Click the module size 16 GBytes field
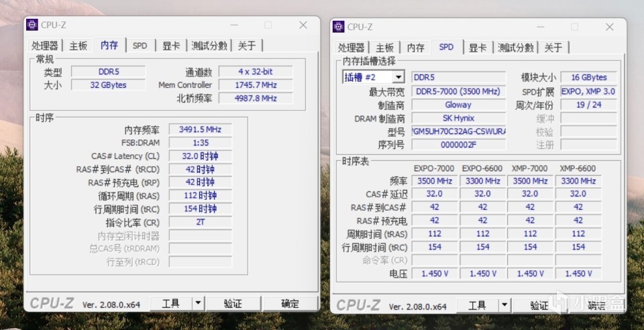This screenshot has height=330, width=644. (x=588, y=77)
